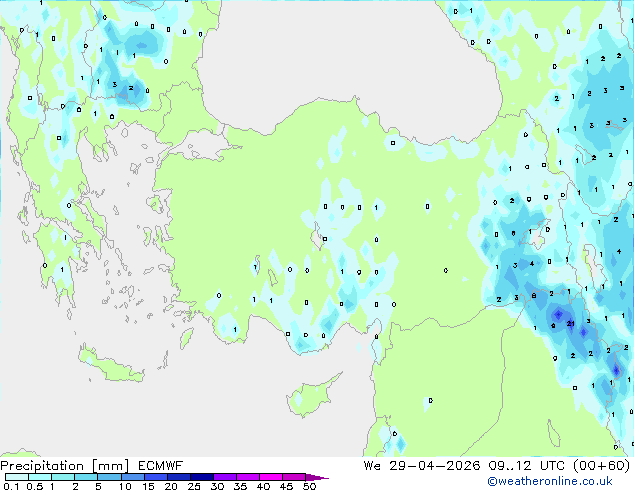Click the "35" legend scale label

[x=240, y=486]
